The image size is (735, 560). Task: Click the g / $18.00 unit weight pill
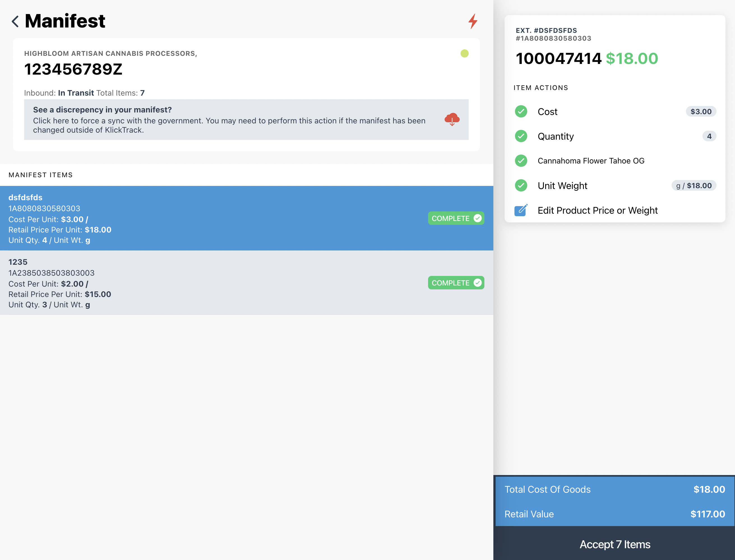[694, 186]
